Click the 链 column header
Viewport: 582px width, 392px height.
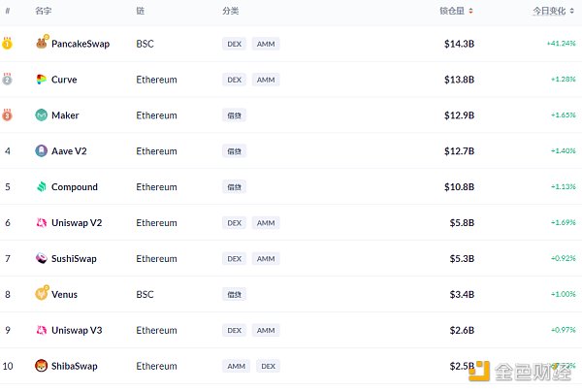click(x=140, y=11)
